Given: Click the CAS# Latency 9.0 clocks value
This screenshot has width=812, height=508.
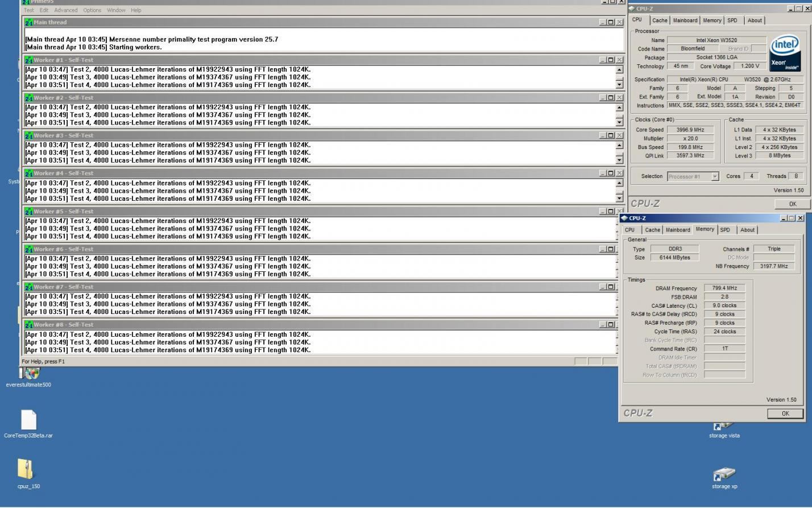Looking at the screenshot, I should tap(724, 305).
